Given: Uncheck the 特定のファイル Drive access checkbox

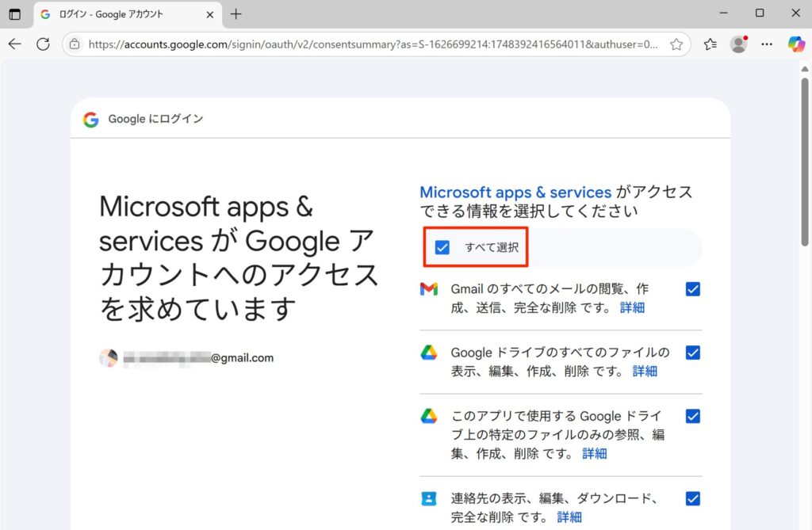Looking at the screenshot, I should point(693,416).
